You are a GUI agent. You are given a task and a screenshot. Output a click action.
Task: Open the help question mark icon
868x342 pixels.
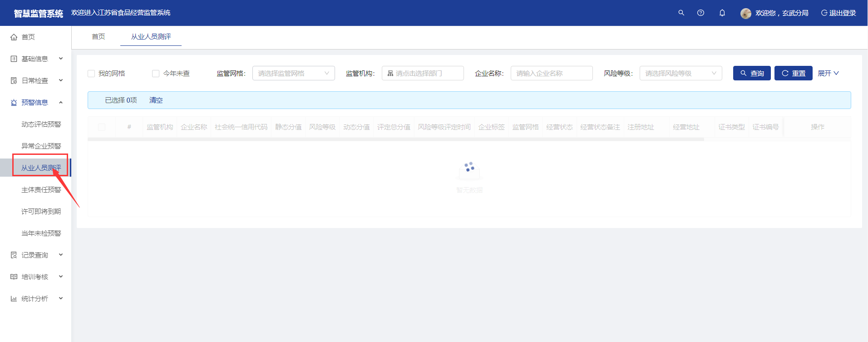pos(700,13)
